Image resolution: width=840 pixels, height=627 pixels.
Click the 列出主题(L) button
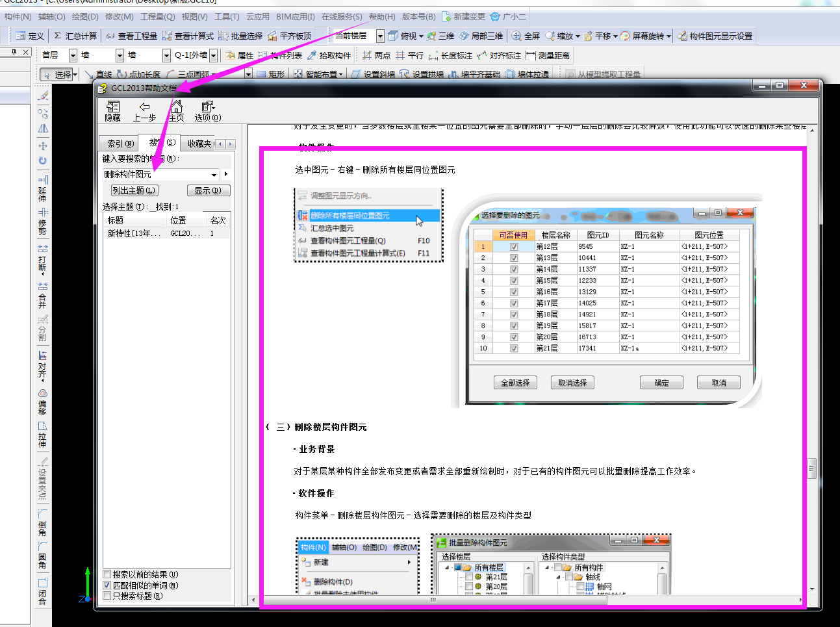(x=134, y=190)
